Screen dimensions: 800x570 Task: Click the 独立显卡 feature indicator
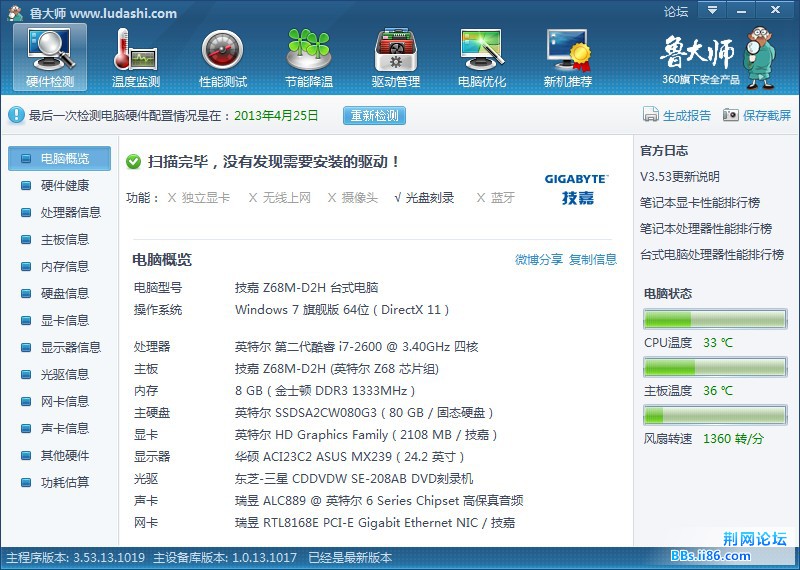[199, 197]
